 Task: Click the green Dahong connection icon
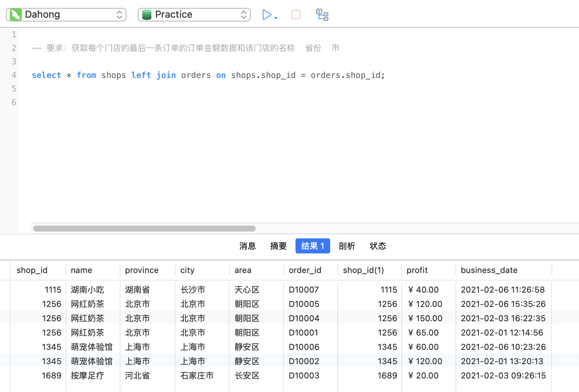(x=15, y=15)
